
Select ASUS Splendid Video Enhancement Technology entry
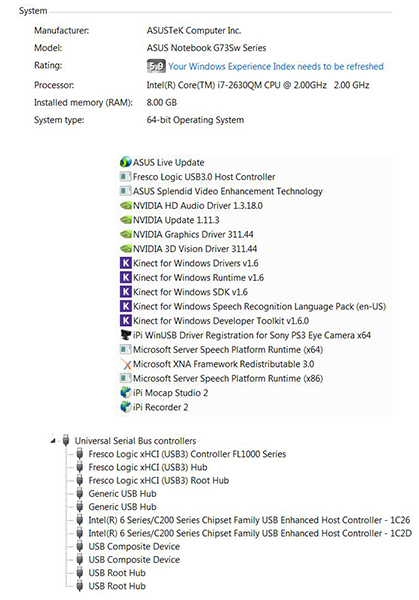pos(228,191)
